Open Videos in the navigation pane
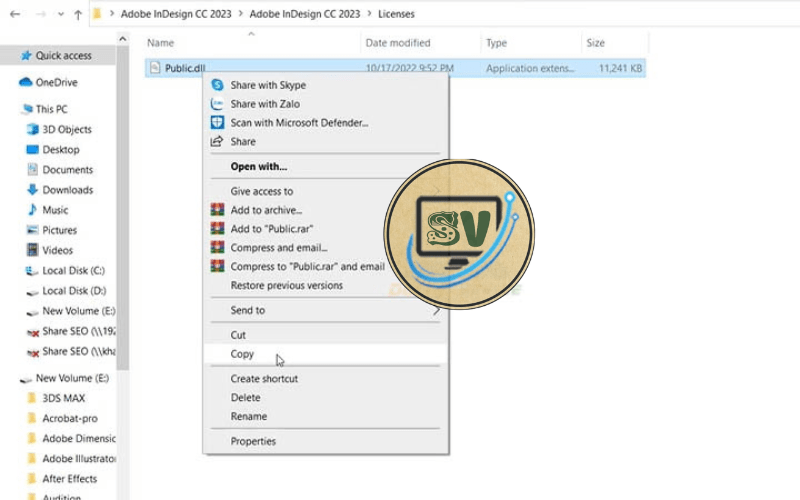Screen dimensions: 800x500 (x=58, y=251)
